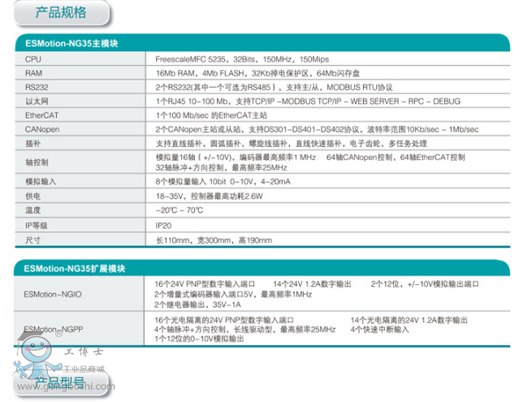Select the 32轴脉冲+方向控制 line
Screen dimensions: 532x402
pyautogui.click(x=221, y=168)
